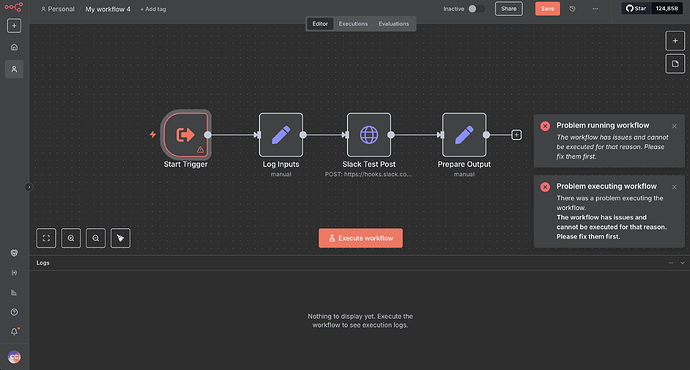
Task: Click the GitHub Star button
Action: pyautogui.click(x=636, y=8)
